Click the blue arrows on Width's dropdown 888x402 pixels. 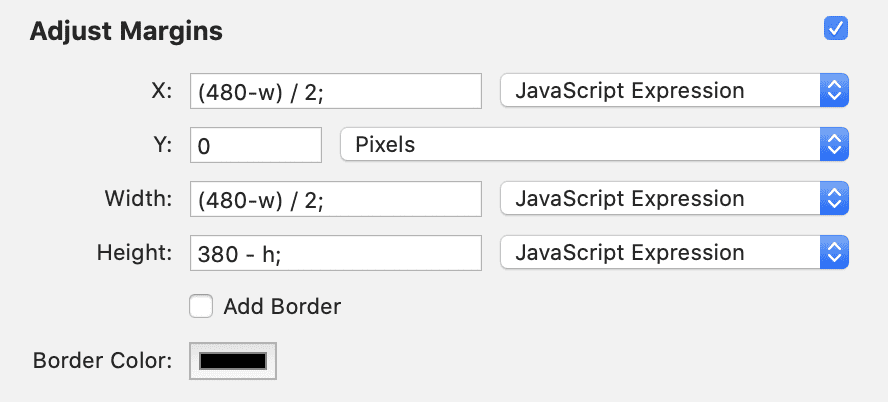[x=834, y=199]
